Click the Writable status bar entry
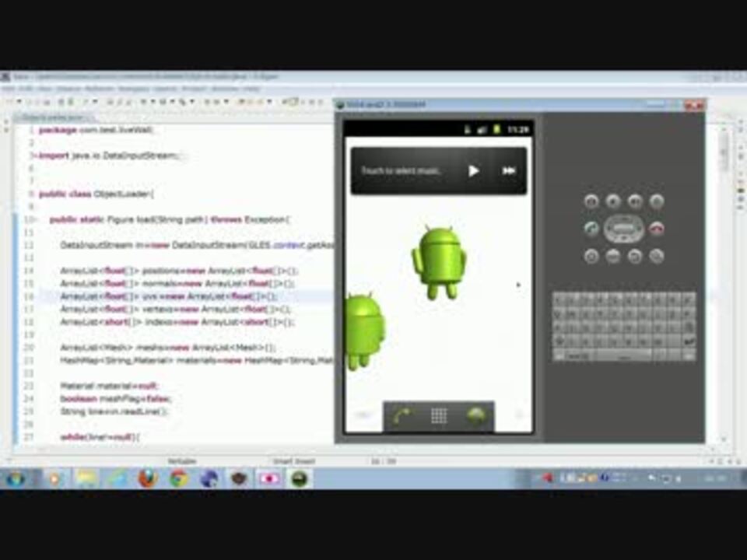747x560 pixels. 181,461
